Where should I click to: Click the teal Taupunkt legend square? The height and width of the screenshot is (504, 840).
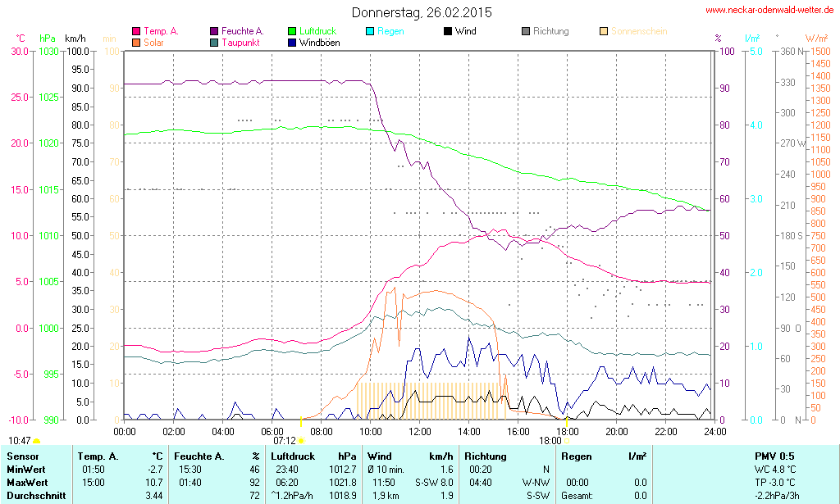[x=214, y=43]
